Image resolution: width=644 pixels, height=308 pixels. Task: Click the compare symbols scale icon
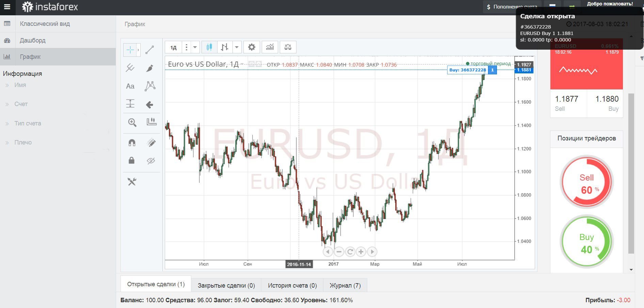(x=288, y=47)
